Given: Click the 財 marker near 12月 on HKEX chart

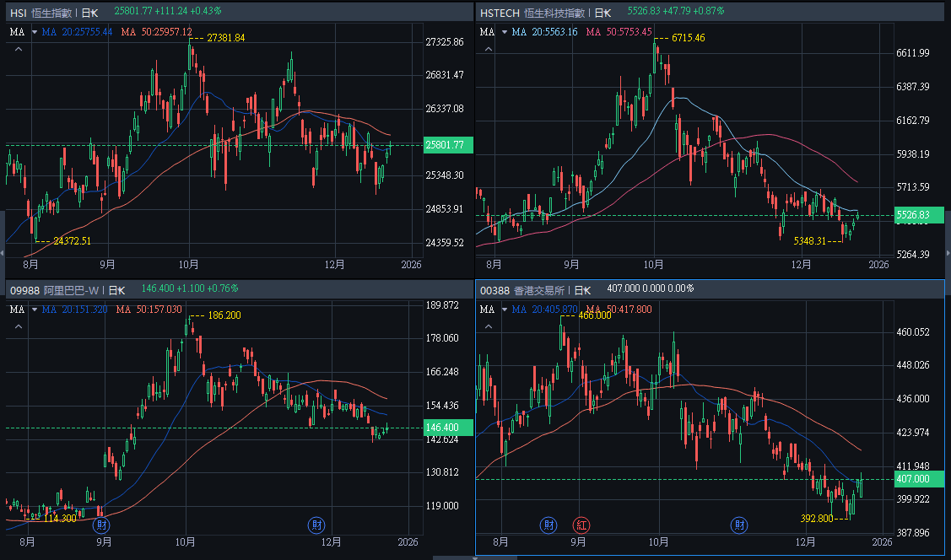Looking at the screenshot, I should (738, 525).
